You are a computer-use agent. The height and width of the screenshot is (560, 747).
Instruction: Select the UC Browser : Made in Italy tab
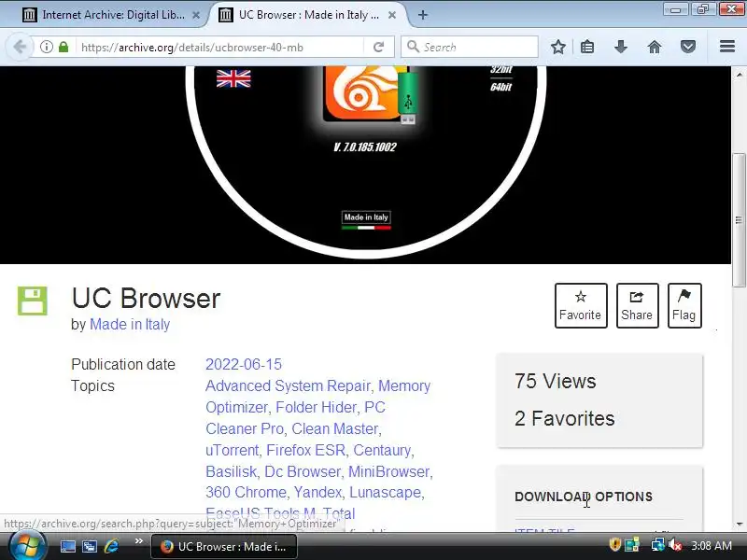pyautogui.click(x=307, y=15)
